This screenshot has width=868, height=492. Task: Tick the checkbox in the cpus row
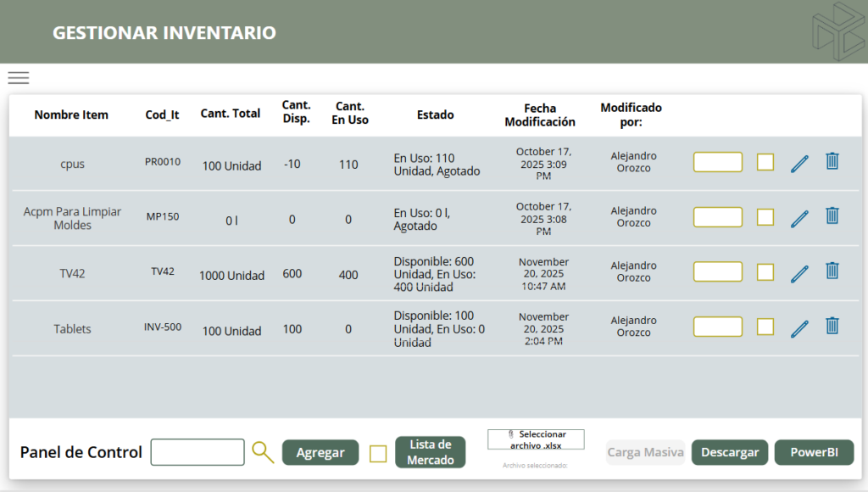tap(765, 162)
